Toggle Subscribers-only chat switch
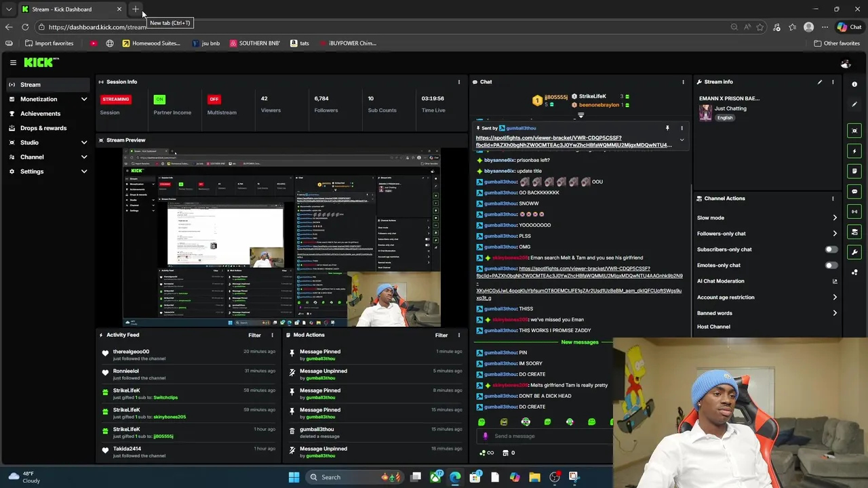Screen dimensions: 868x488 tap(831, 249)
